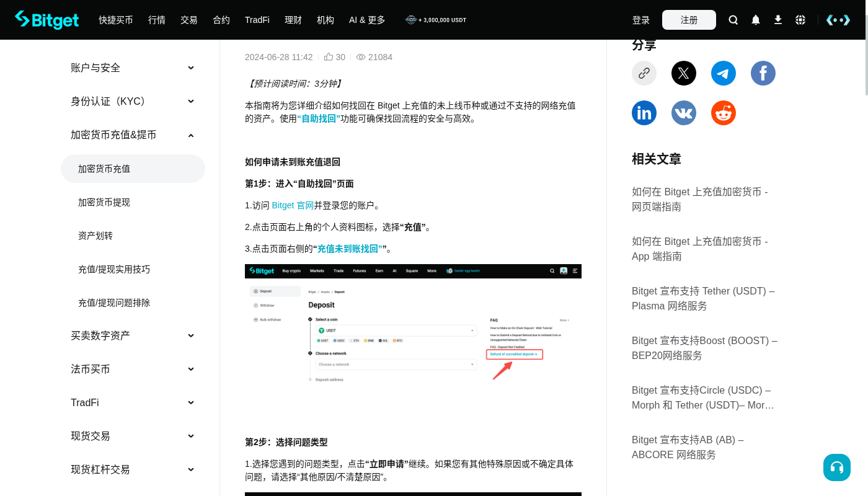The width and height of the screenshot is (868, 496).
Task: Open article about Circle (USDC) Morph
Action: pyautogui.click(x=703, y=397)
